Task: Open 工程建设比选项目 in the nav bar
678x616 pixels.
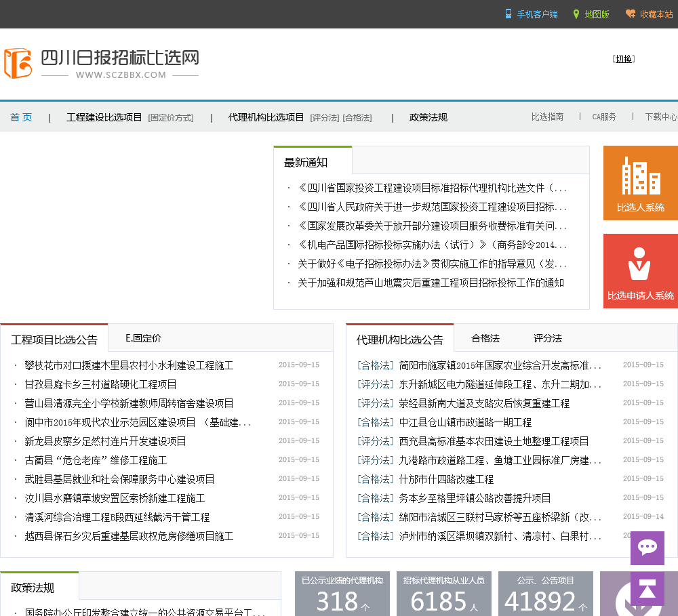Action: [104, 117]
